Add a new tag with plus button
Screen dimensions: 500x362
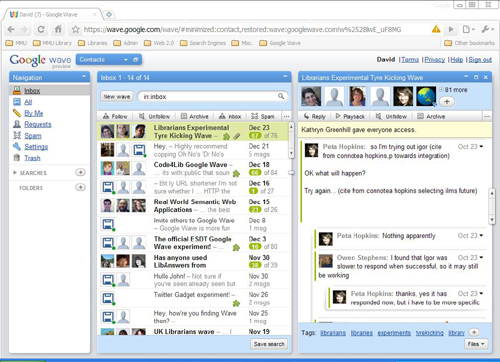point(474,332)
